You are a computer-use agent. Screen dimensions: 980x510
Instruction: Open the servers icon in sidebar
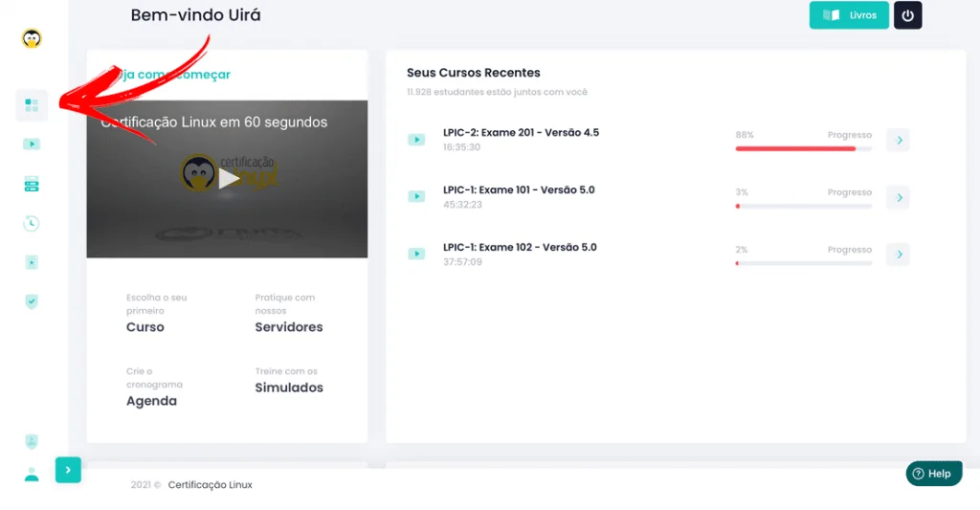(32, 184)
